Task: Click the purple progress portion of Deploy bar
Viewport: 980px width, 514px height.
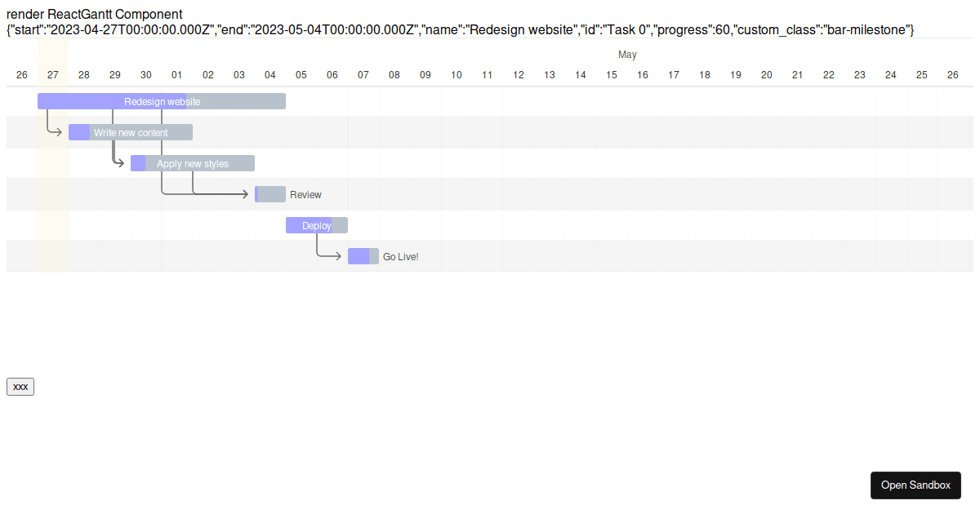Action: pyautogui.click(x=309, y=225)
